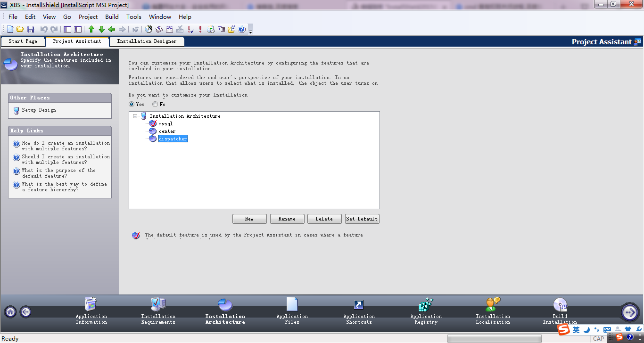
Task: Click the Next round arrow at bottom right
Action: (630, 312)
